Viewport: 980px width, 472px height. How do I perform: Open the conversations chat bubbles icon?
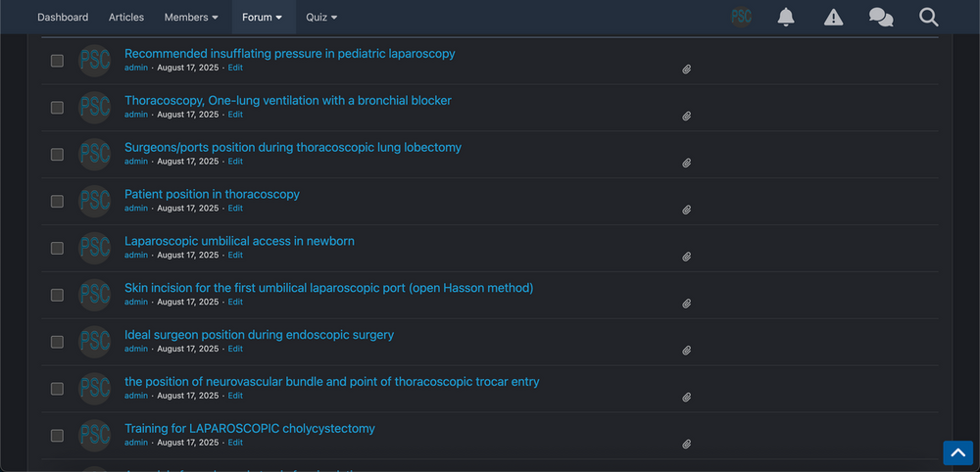(881, 17)
